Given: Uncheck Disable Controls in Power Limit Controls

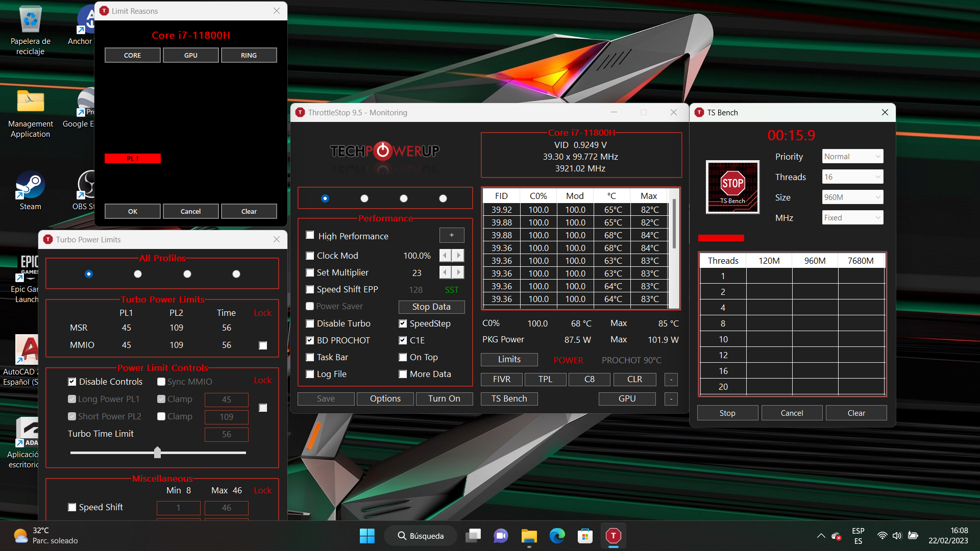Looking at the screenshot, I should click(72, 382).
